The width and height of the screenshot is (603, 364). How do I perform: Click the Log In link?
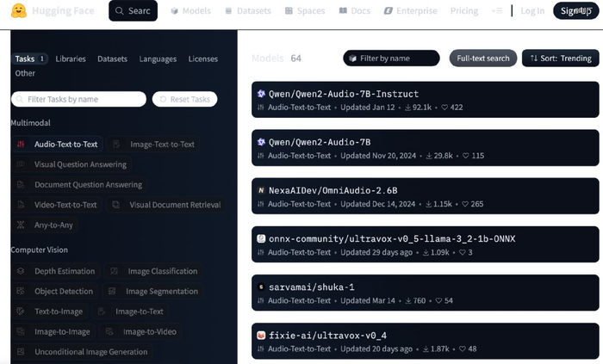click(x=532, y=10)
